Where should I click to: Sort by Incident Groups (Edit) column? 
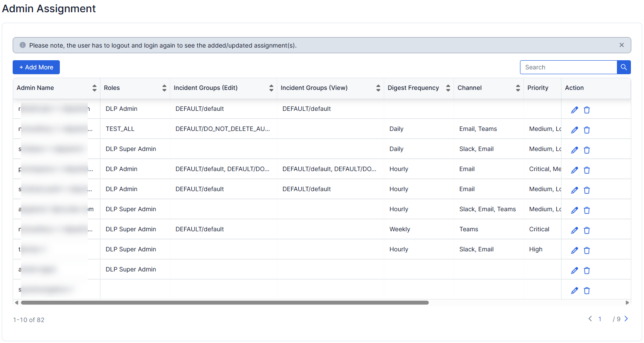tap(271, 88)
